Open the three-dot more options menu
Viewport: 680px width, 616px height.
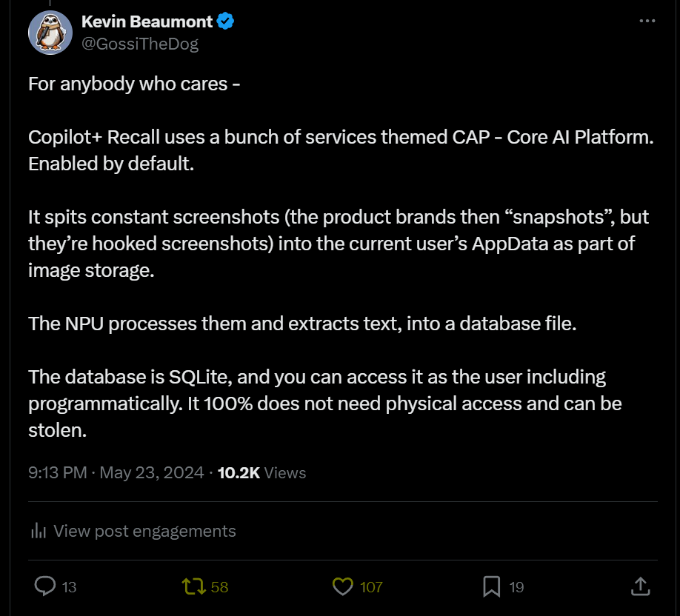pos(647,21)
